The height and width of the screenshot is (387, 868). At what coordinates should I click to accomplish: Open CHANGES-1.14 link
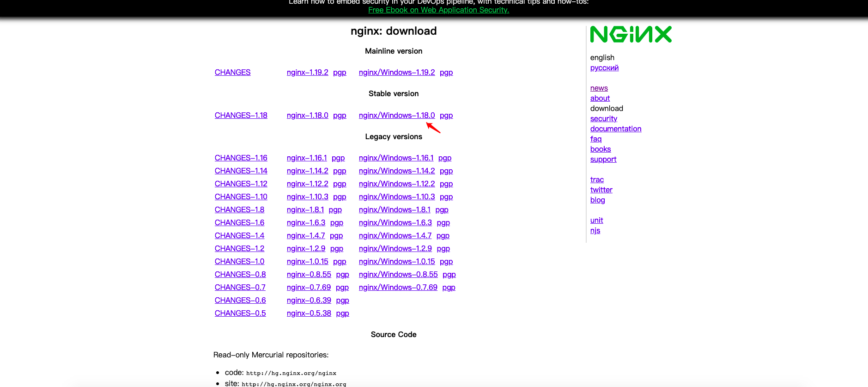pos(241,171)
